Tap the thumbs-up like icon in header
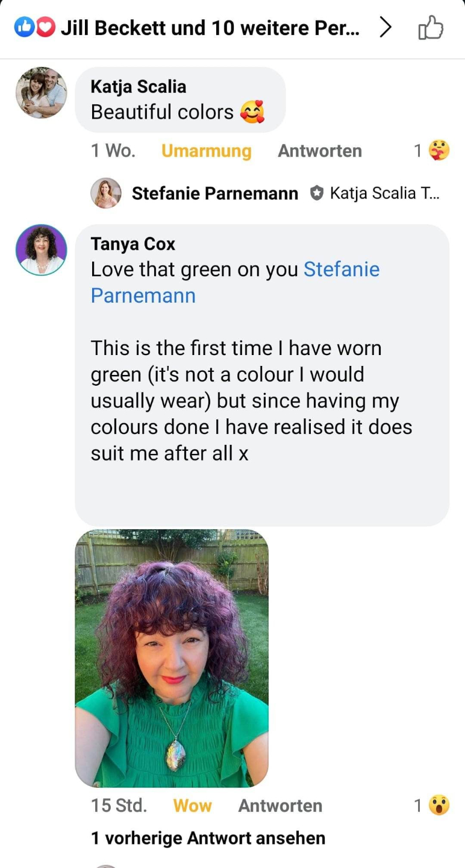 click(x=431, y=28)
